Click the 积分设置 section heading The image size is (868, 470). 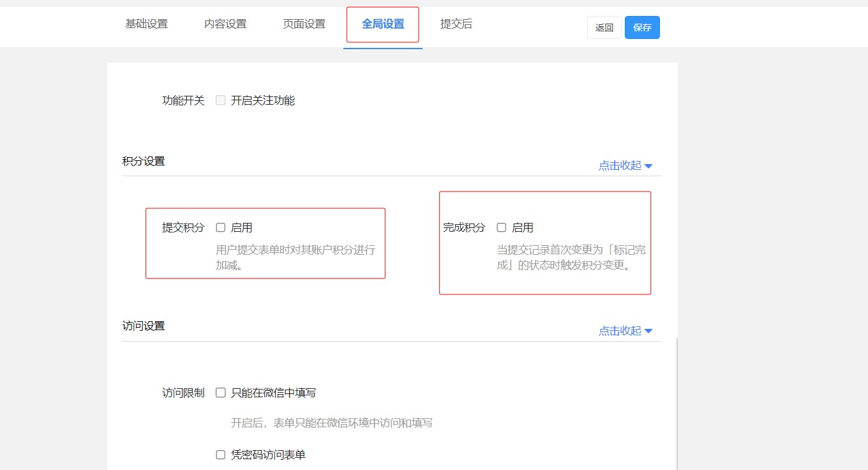click(144, 161)
